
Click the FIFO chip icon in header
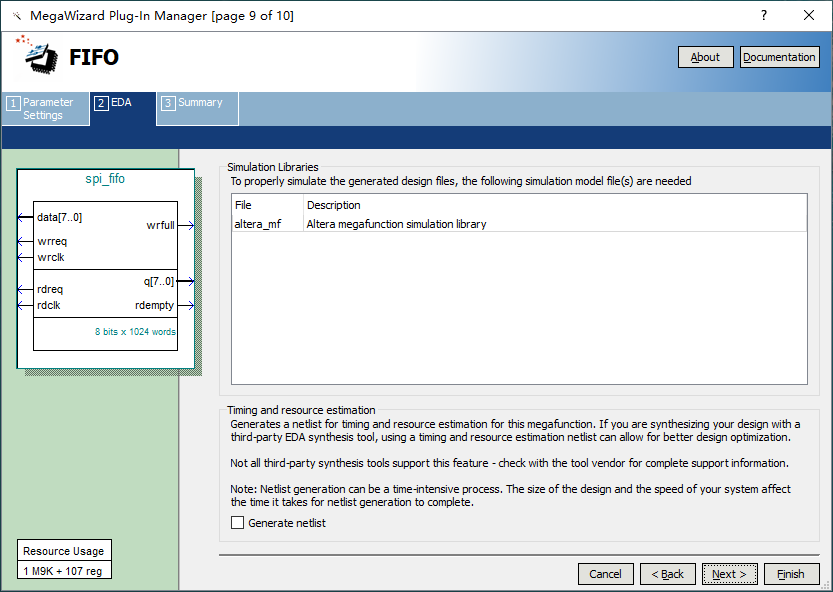coord(40,56)
